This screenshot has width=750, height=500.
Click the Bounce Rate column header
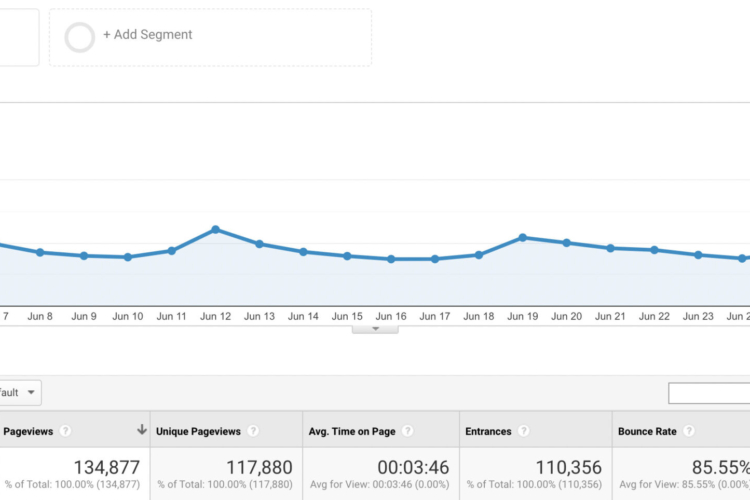647,431
